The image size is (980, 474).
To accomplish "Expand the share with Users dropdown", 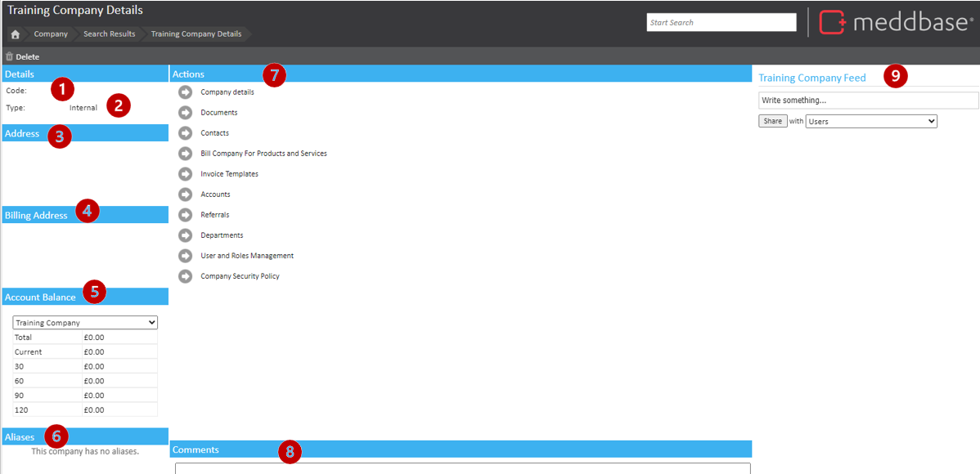I will (871, 121).
